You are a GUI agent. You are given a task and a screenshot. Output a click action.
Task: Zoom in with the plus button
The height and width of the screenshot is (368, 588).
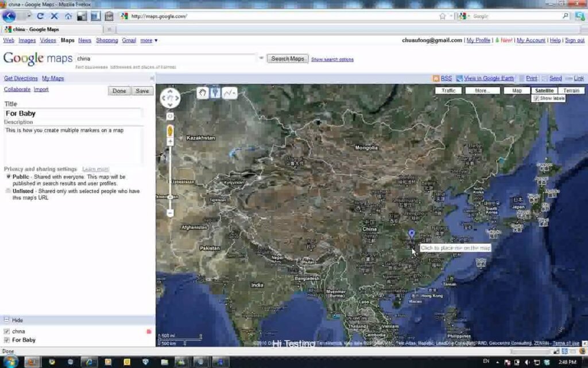[x=170, y=141]
